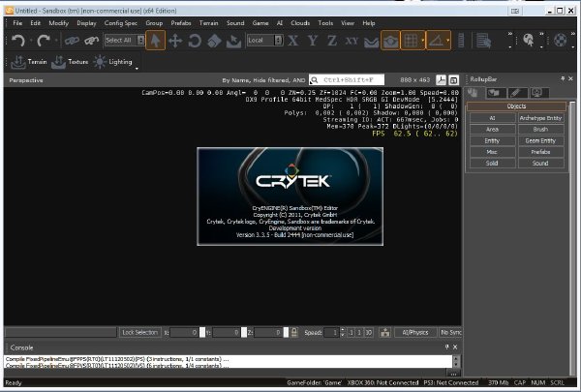
Task: Click the Archetype Entity button
Action: click(540, 118)
